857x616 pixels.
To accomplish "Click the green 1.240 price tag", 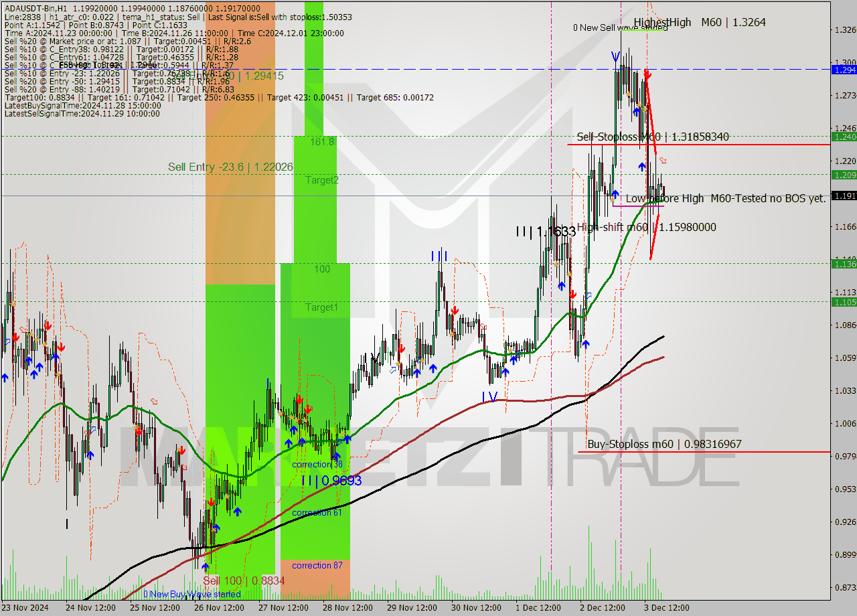I will point(844,137).
